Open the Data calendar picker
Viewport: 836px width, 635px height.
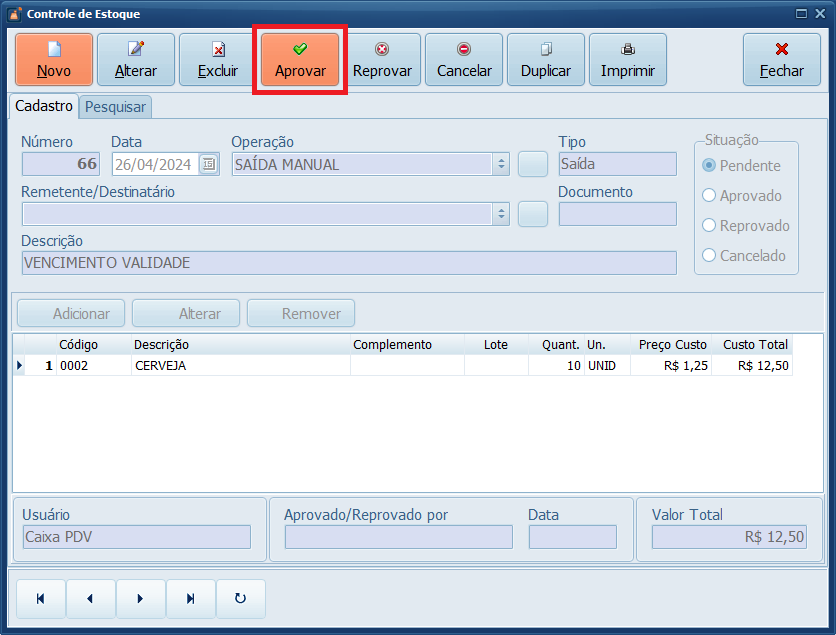click(x=208, y=165)
